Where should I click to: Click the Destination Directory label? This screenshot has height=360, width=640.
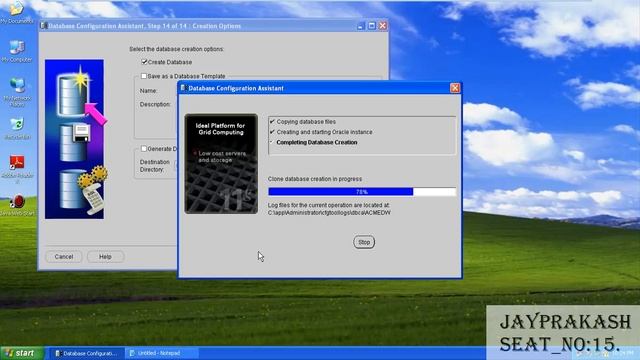pos(154,166)
